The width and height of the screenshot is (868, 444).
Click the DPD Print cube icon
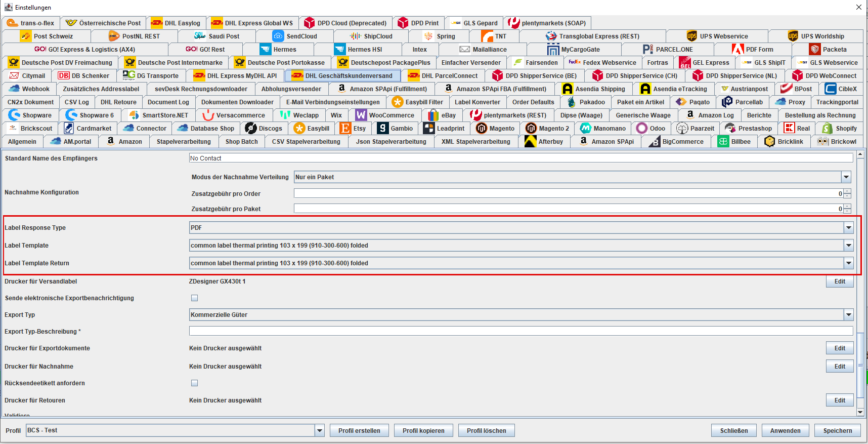403,23
